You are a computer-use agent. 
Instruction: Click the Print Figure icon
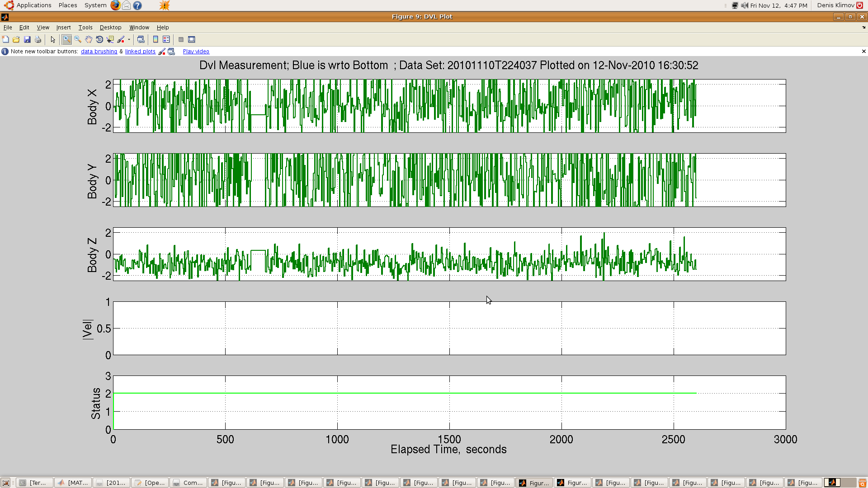pos(38,40)
